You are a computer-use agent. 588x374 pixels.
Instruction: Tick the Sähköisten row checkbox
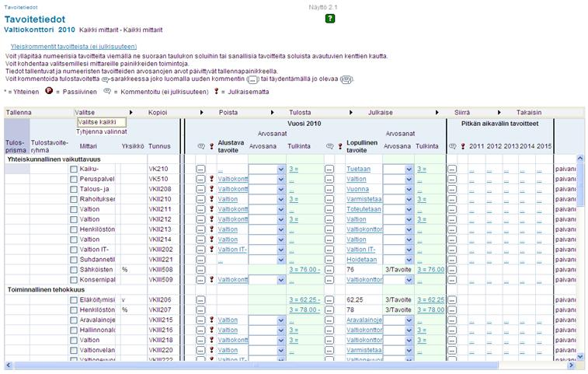coord(74,270)
